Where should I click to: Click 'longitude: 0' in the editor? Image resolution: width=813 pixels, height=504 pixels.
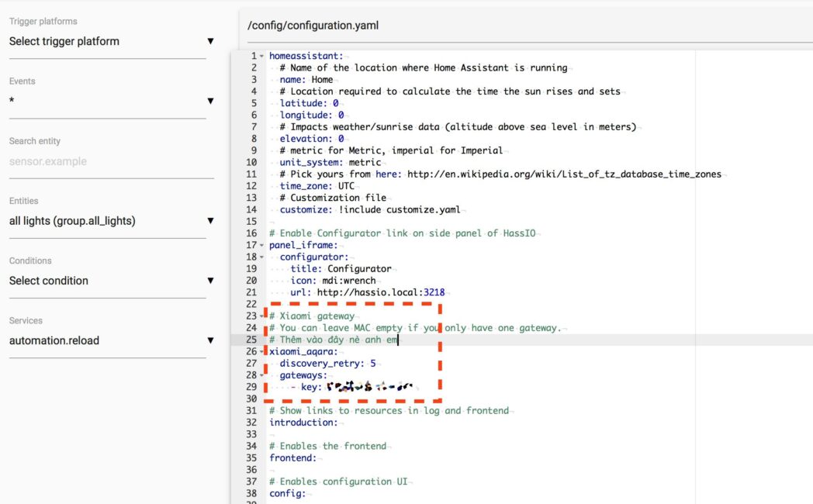312,115
